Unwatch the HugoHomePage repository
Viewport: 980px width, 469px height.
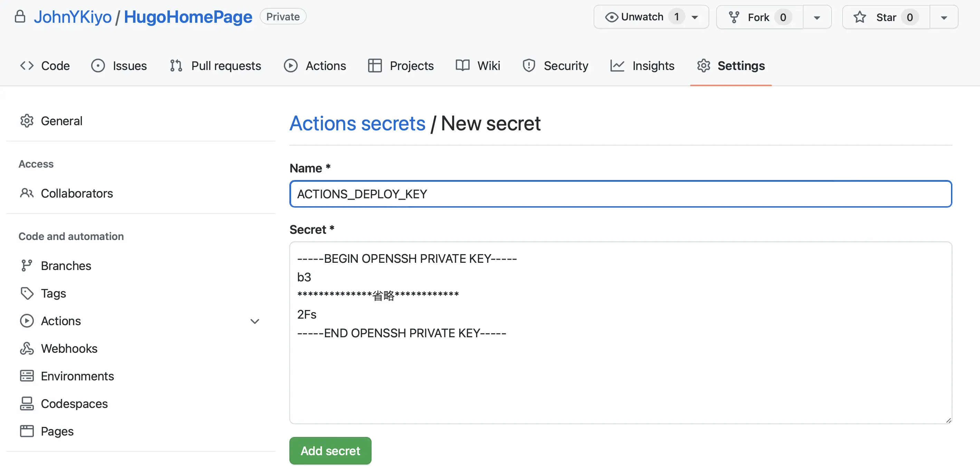643,17
